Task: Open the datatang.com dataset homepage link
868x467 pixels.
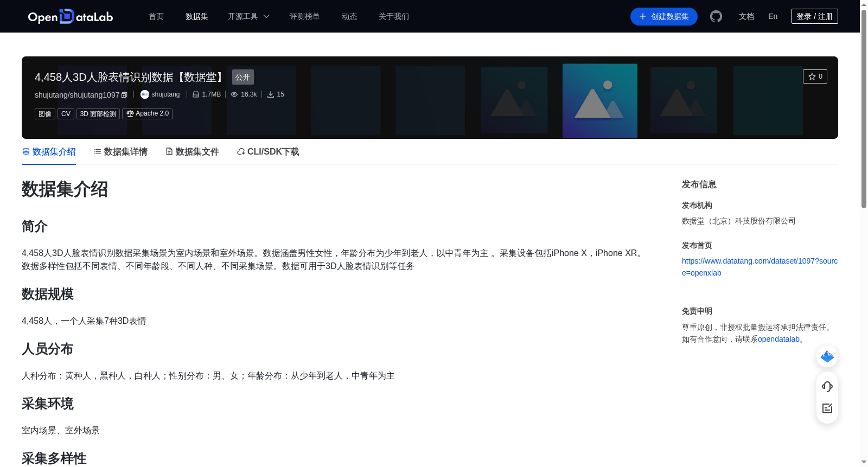Action: [x=759, y=267]
